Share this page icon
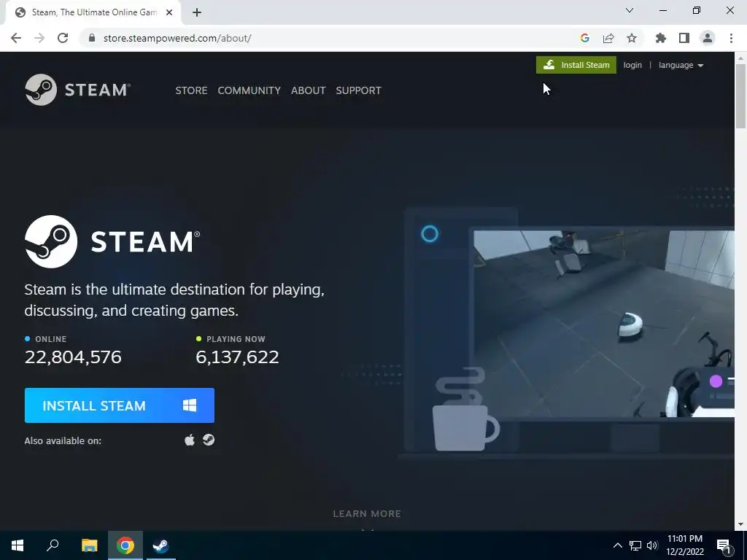The image size is (747, 560). pyautogui.click(x=608, y=38)
